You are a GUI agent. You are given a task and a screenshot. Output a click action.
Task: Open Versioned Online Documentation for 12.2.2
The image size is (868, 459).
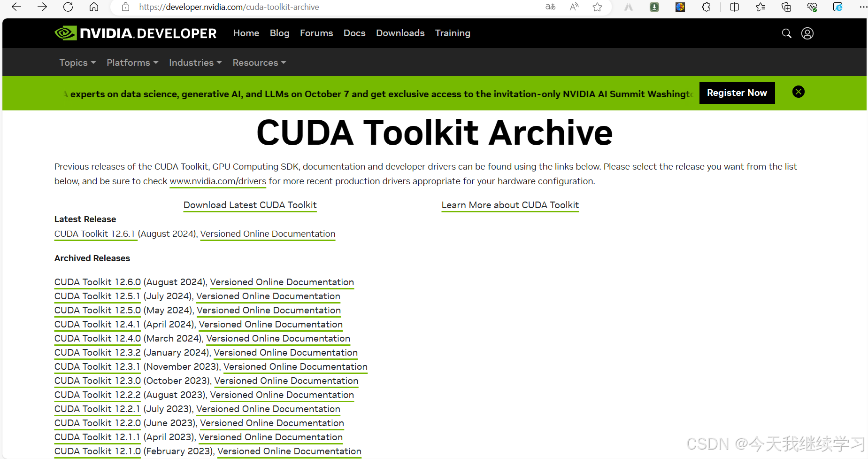coord(282,395)
